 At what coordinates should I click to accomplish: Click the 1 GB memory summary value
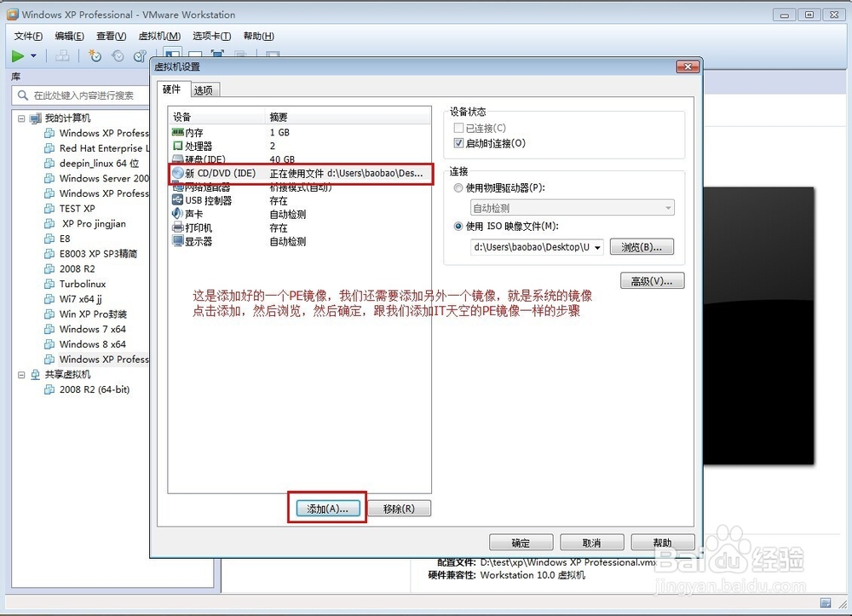coord(279,133)
